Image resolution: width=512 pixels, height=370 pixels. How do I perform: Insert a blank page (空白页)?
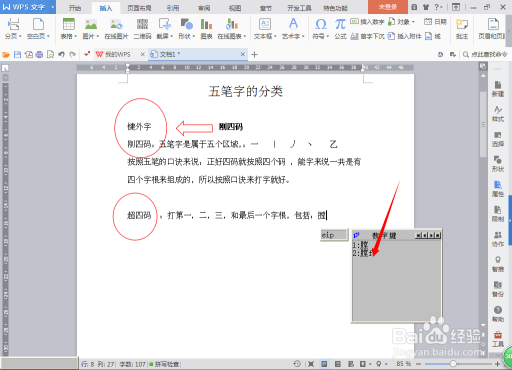tap(38, 29)
